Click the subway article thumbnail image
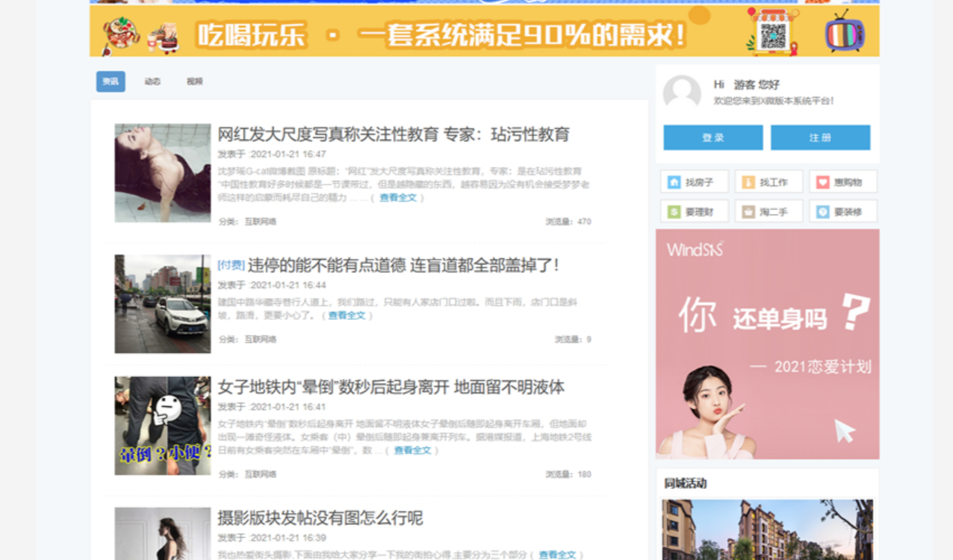The width and height of the screenshot is (953, 560). pyautogui.click(x=163, y=426)
